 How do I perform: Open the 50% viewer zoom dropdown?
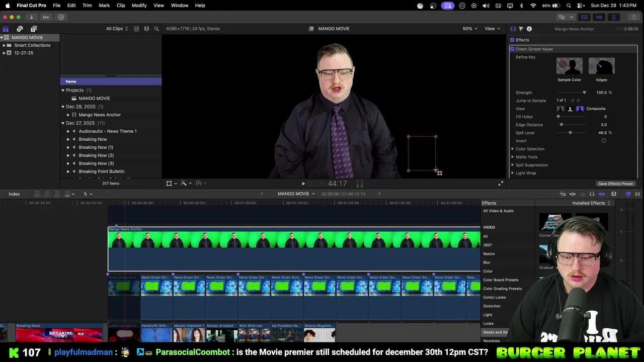pyautogui.click(x=470, y=29)
